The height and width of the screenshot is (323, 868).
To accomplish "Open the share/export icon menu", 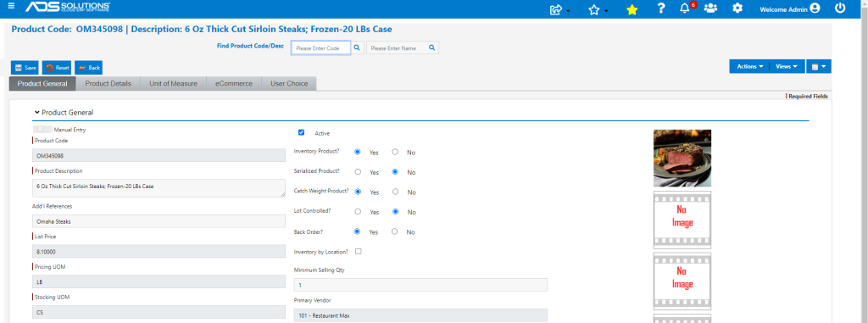I will [559, 9].
